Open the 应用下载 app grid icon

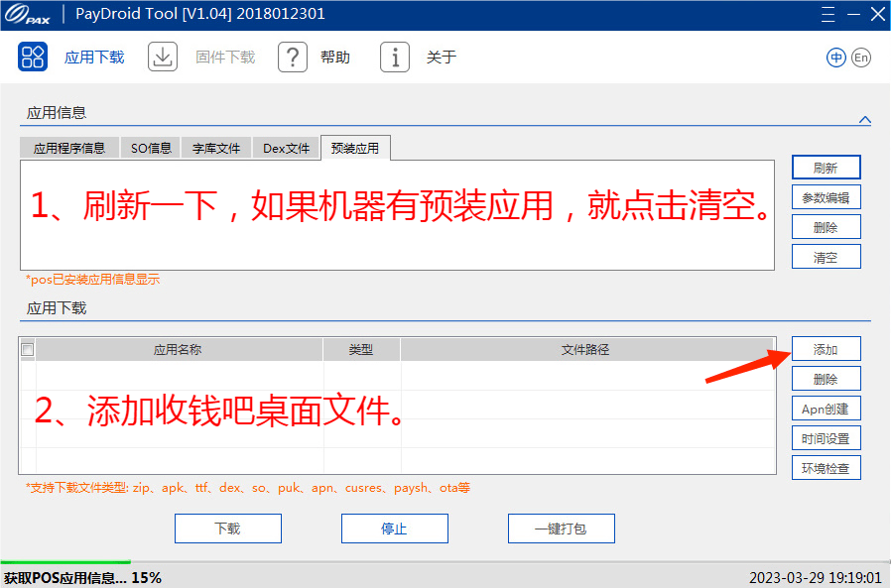(x=33, y=57)
